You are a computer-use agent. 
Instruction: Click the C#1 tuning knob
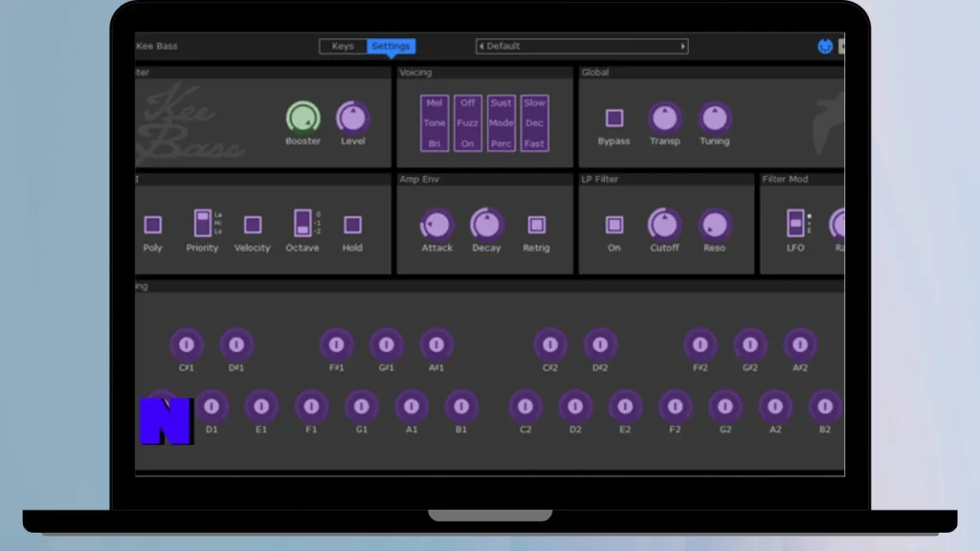pos(187,344)
